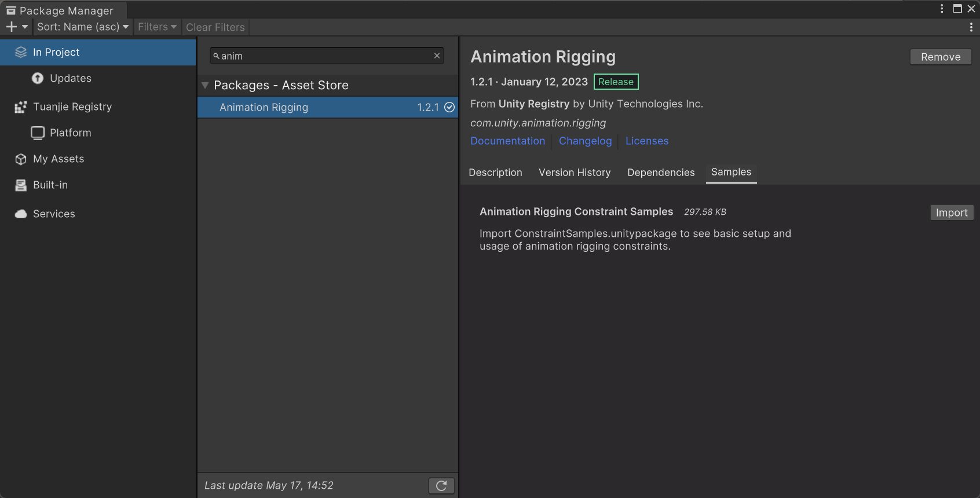Open the Changelog link

(x=585, y=141)
